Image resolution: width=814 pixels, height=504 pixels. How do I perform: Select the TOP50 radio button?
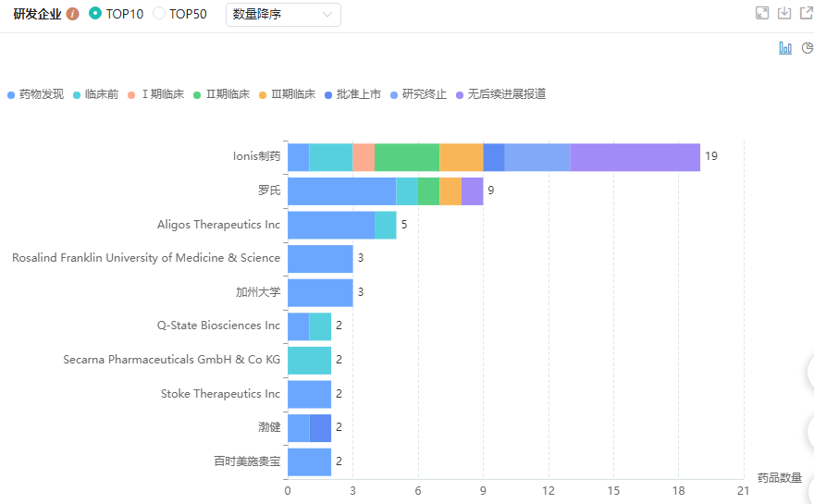click(x=159, y=14)
